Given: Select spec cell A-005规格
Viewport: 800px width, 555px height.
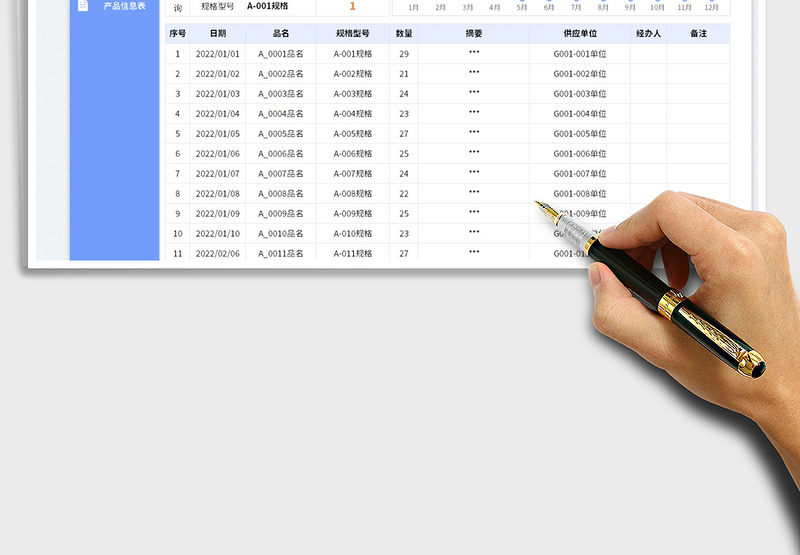Looking at the screenshot, I should pos(353,134).
